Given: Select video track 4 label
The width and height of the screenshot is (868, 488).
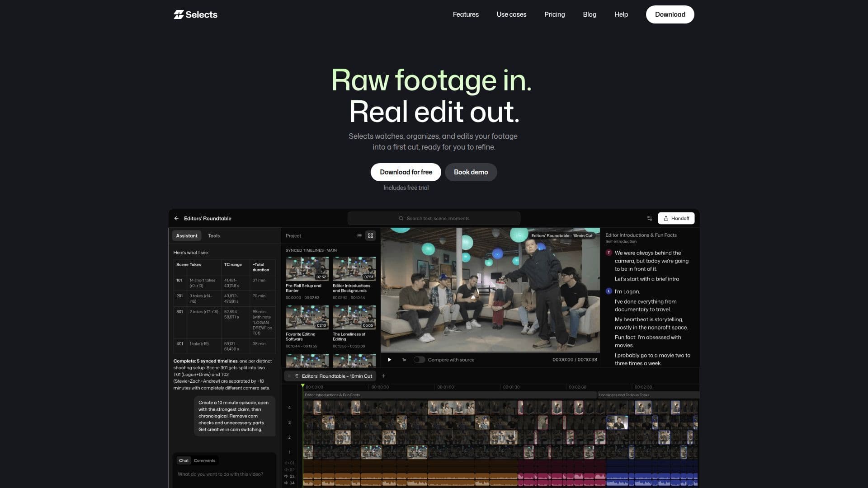Looking at the screenshot, I should click(289, 408).
